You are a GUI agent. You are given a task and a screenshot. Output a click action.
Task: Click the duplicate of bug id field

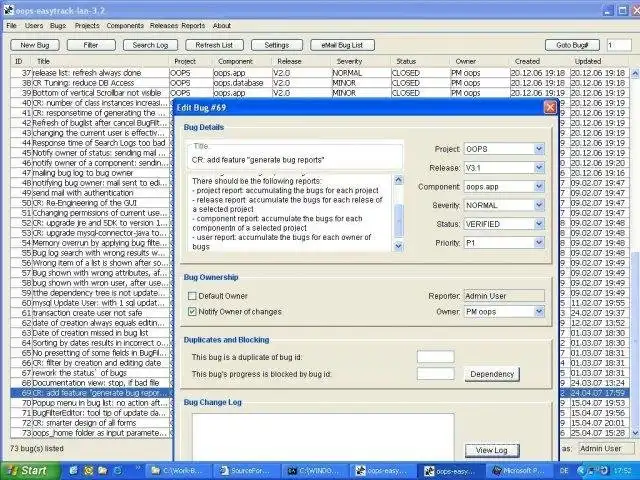436,357
